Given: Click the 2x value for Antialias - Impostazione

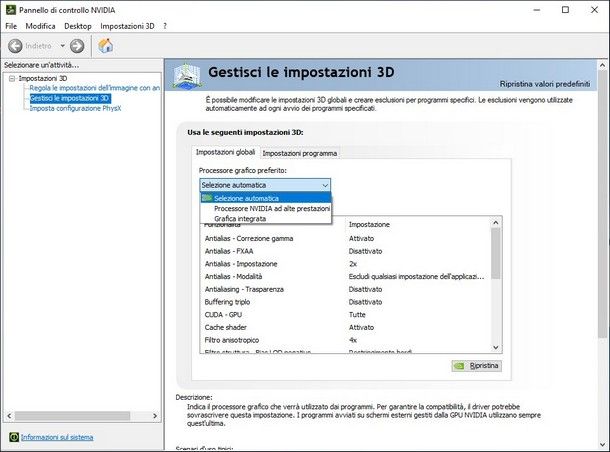Looking at the screenshot, I should 353,264.
